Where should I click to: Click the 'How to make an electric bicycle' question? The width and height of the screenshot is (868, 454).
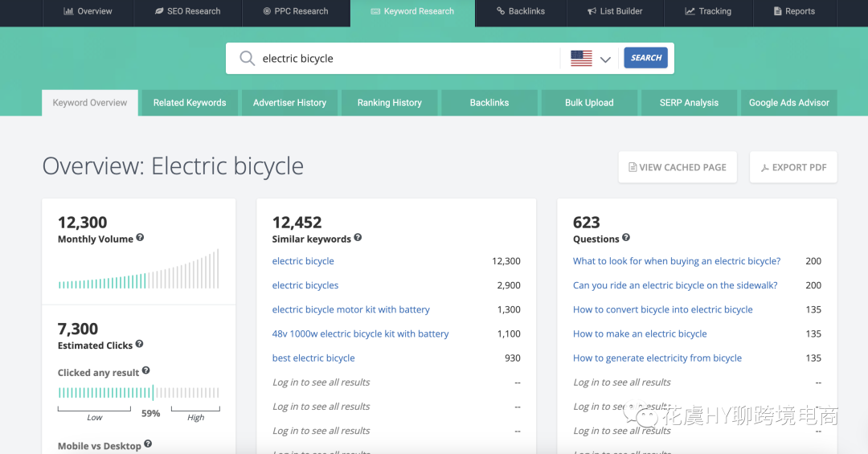(x=640, y=334)
